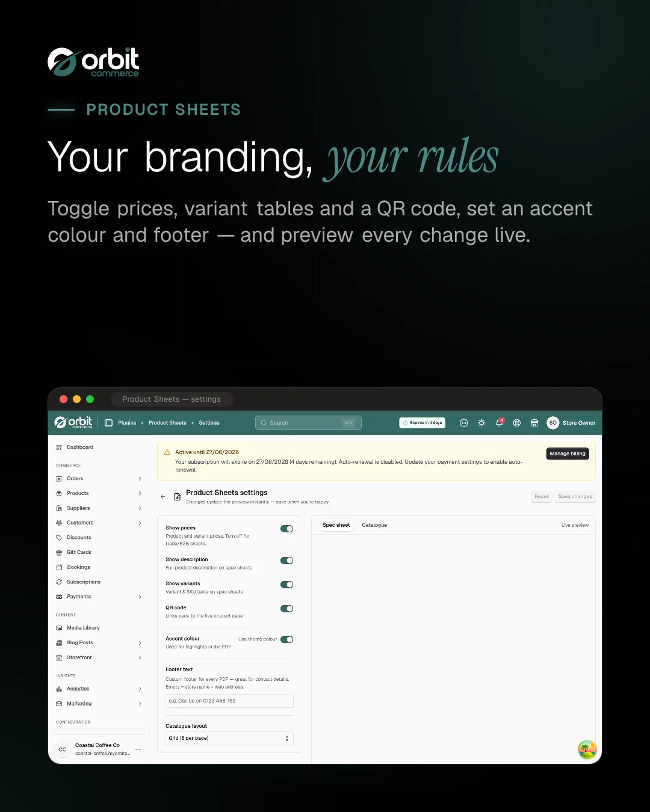Toggle the sidebar panel icon

pyautogui.click(x=108, y=423)
